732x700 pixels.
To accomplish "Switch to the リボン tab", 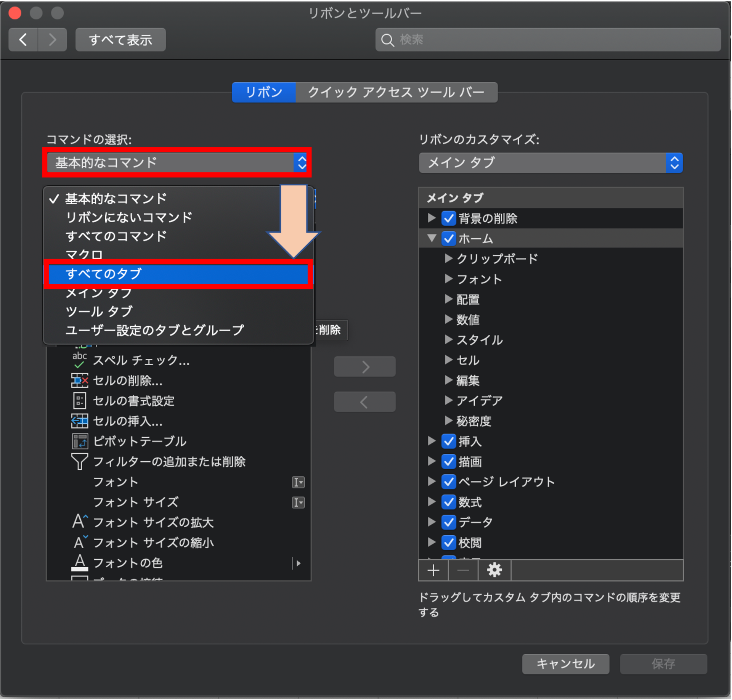I will [x=264, y=92].
